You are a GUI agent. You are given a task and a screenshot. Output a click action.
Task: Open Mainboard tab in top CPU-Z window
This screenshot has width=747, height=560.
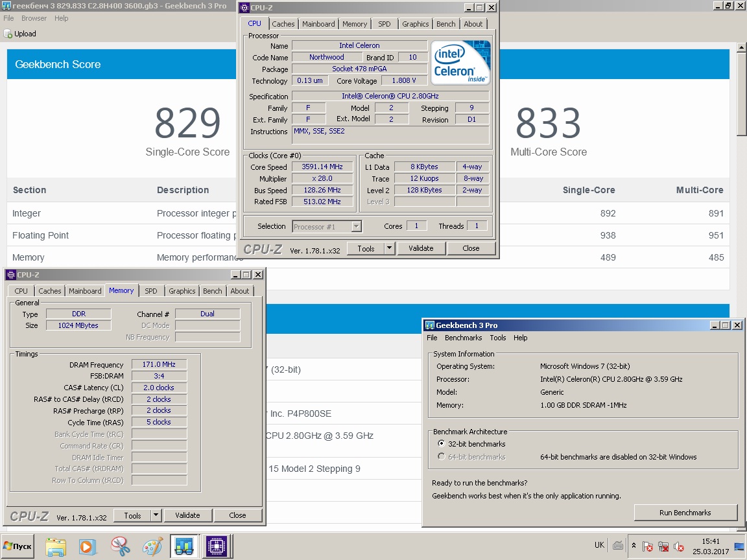coord(318,24)
